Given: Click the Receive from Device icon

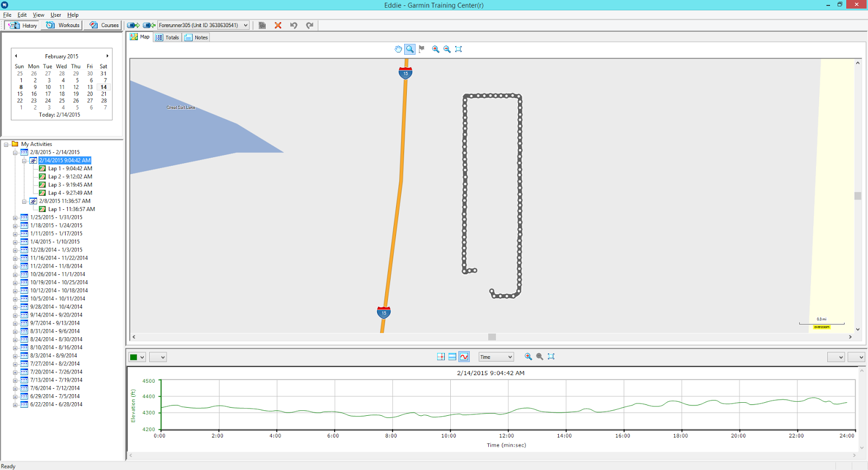Looking at the screenshot, I should [149, 25].
